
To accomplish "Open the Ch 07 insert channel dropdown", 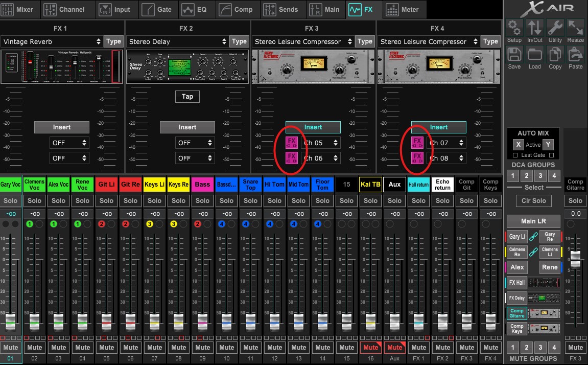I will tap(446, 143).
